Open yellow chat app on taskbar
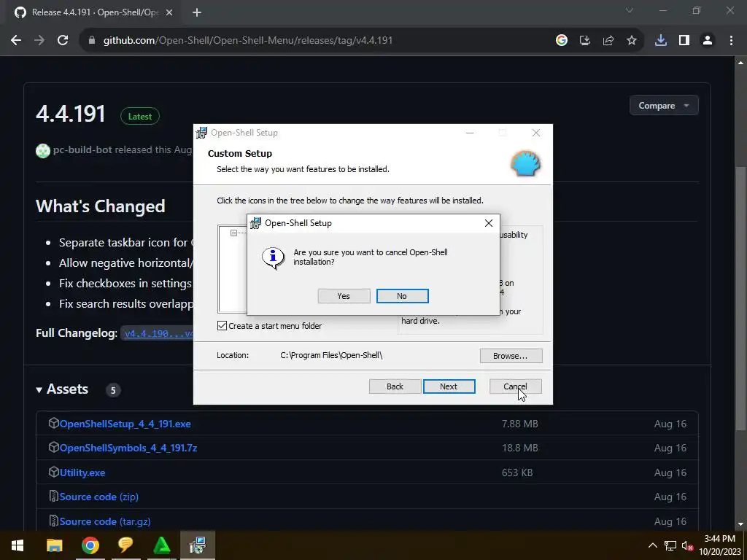 click(x=125, y=545)
